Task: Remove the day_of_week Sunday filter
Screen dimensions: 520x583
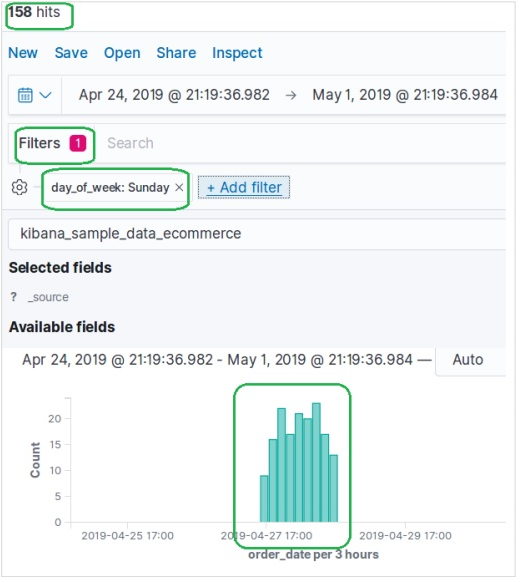Action: pyautogui.click(x=180, y=188)
